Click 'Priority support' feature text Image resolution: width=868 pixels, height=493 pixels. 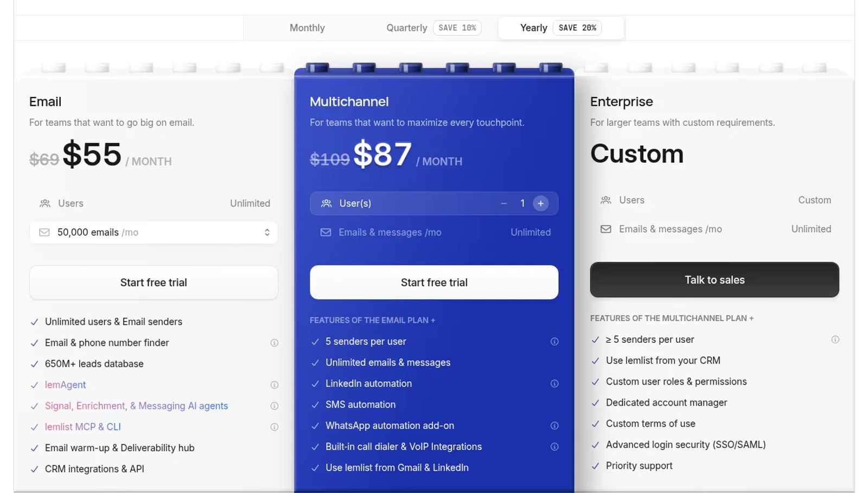tap(639, 466)
